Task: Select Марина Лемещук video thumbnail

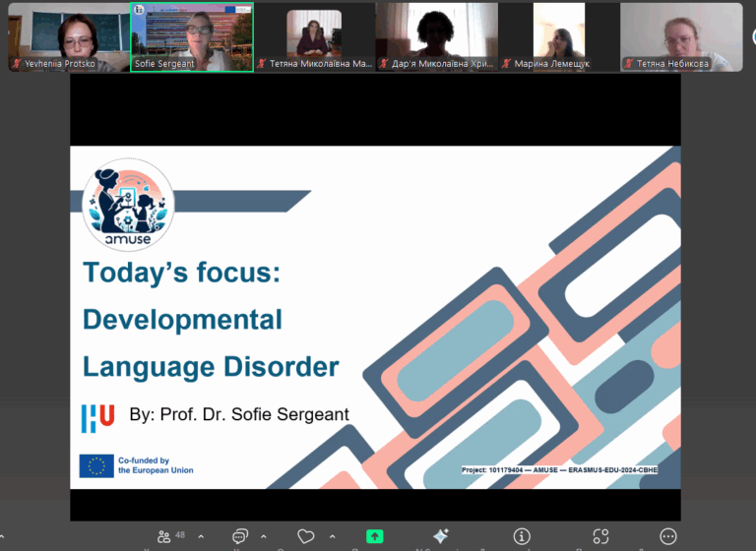Action: click(x=559, y=37)
